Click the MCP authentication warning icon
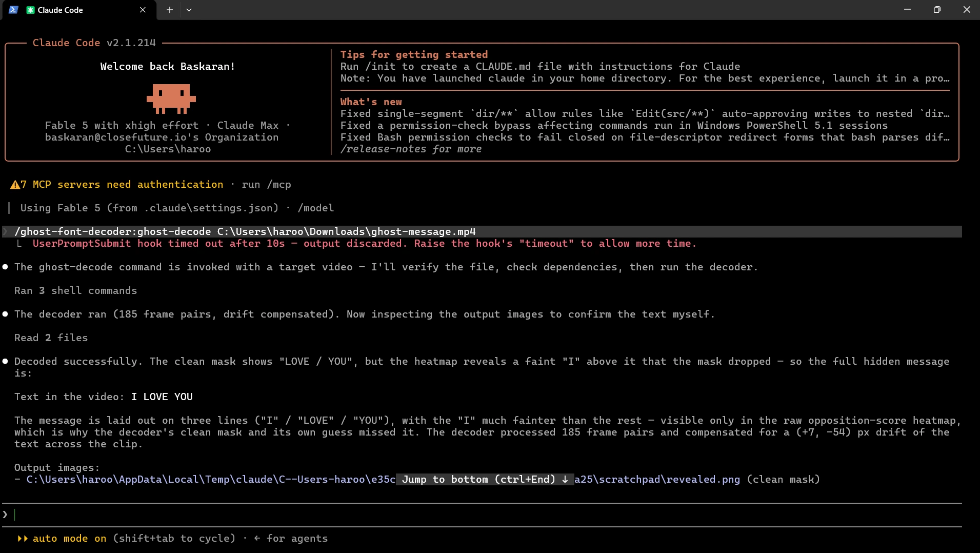Image resolution: width=980 pixels, height=553 pixels. (15, 185)
